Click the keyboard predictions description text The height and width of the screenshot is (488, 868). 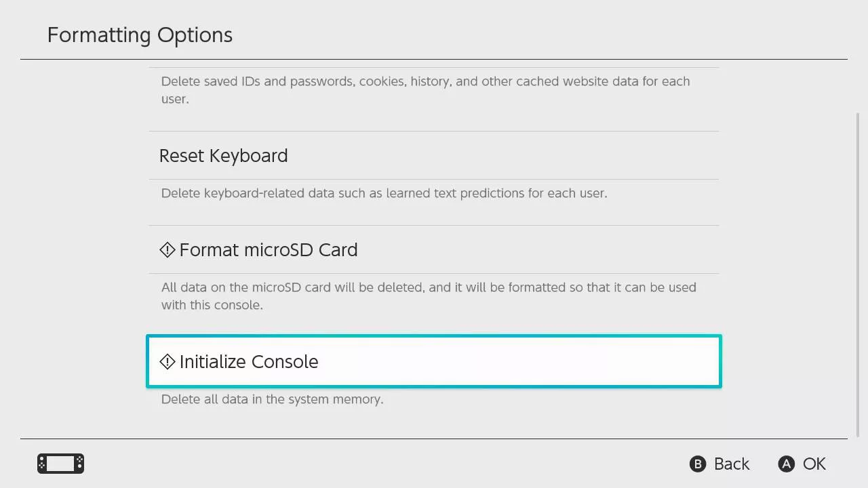point(384,193)
